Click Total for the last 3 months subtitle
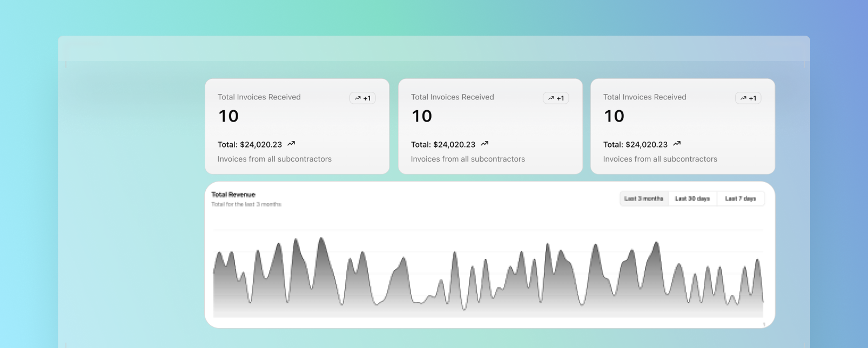Image resolution: width=868 pixels, height=348 pixels. 246,204
